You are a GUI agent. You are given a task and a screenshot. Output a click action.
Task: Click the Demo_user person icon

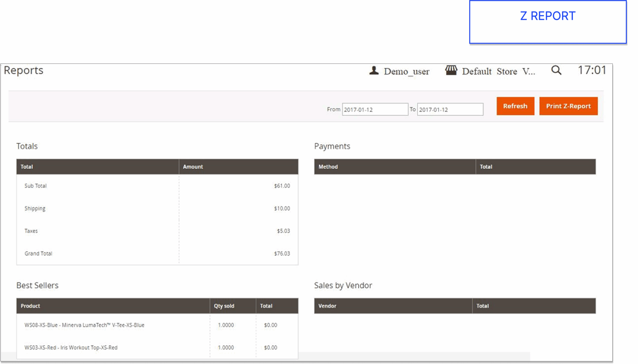coord(374,71)
